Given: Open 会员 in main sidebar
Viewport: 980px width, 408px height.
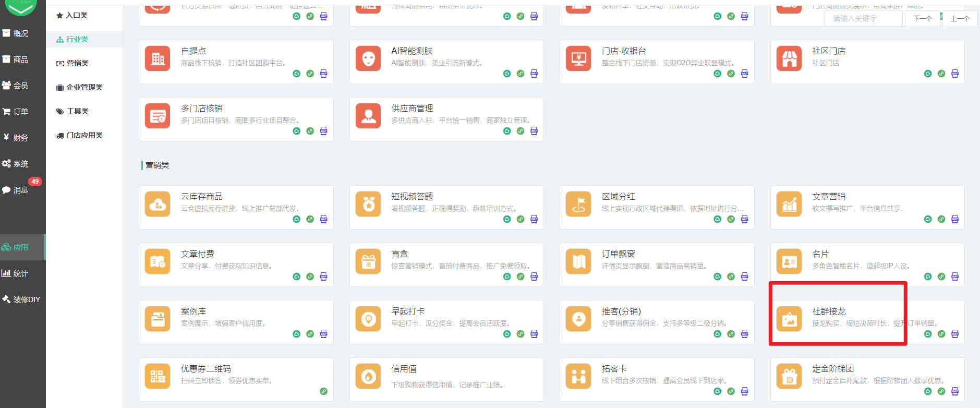Looking at the screenshot, I should tap(23, 86).
